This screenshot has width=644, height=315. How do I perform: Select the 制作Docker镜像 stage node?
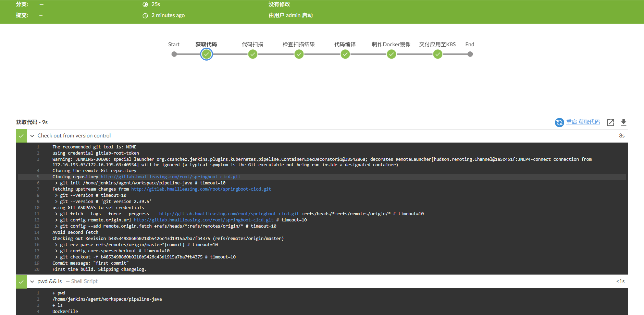pos(391,54)
